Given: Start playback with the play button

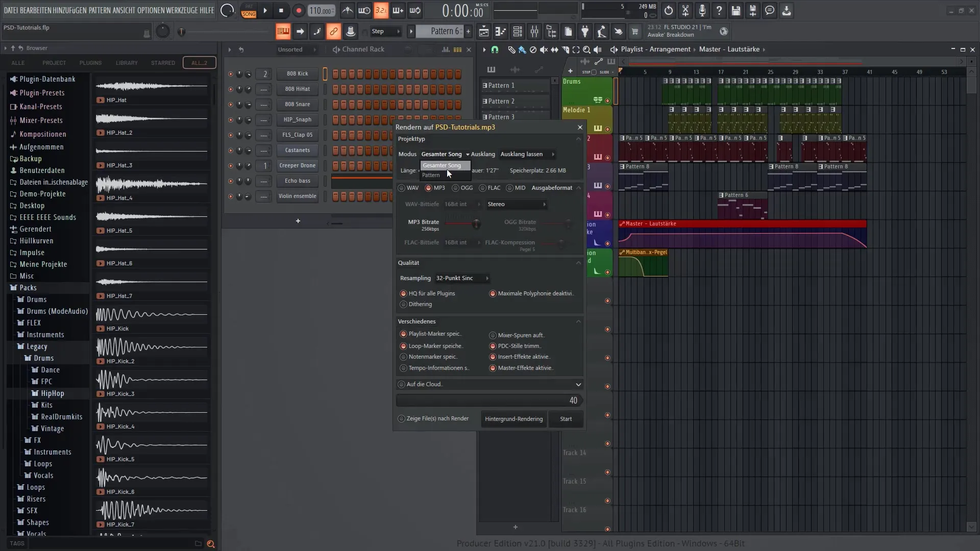Looking at the screenshot, I should 265,10.
